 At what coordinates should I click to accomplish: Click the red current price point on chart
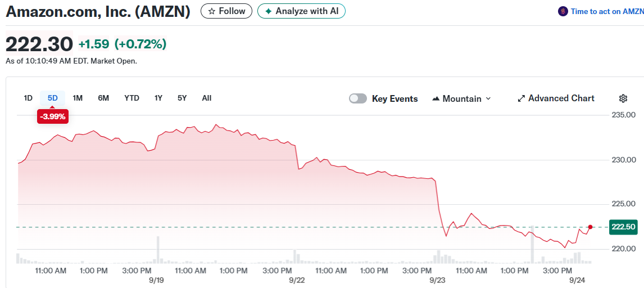590,227
